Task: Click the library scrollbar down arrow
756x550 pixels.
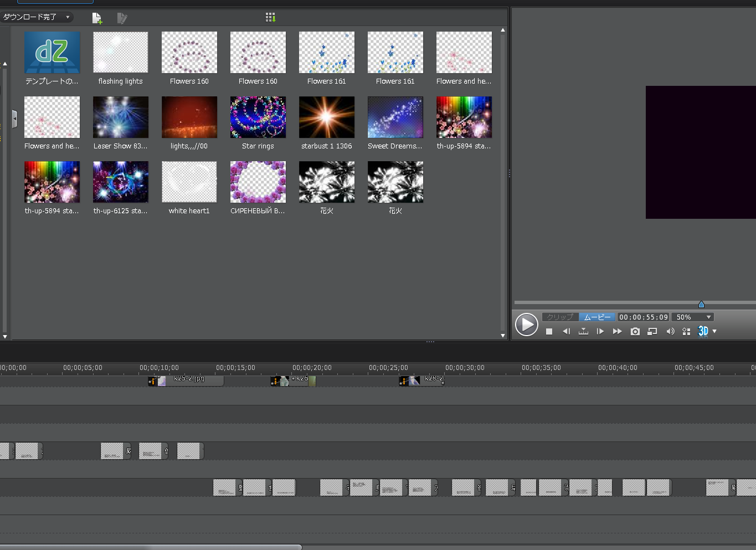Action: coord(503,335)
